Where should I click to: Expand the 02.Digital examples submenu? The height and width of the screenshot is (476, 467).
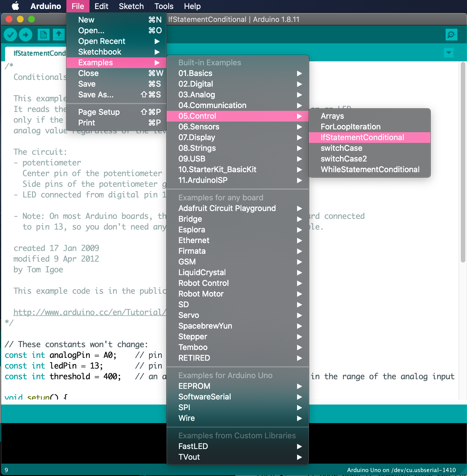coord(238,84)
